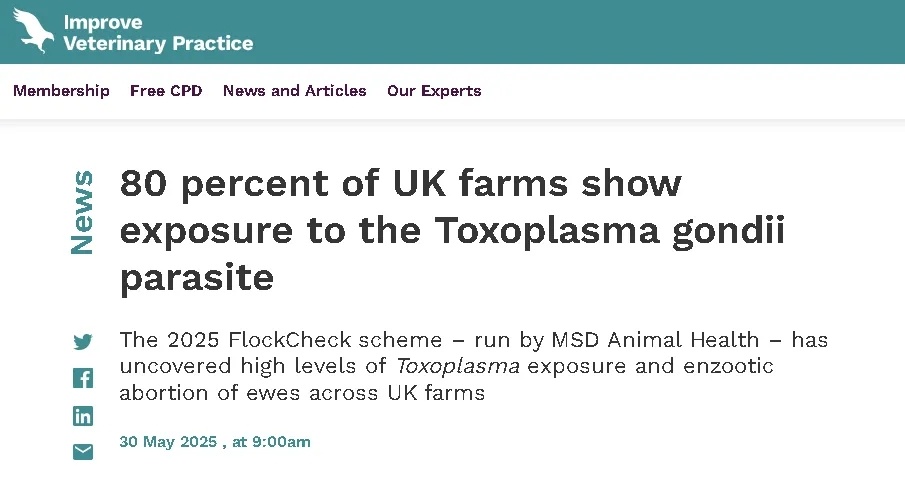
Task: Click empty area of teal header bar
Action: 600,32
